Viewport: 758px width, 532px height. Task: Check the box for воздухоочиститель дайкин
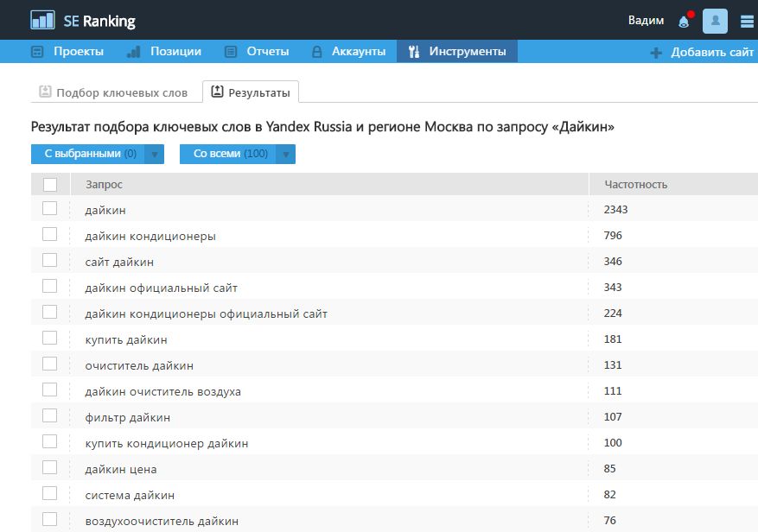(x=50, y=519)
